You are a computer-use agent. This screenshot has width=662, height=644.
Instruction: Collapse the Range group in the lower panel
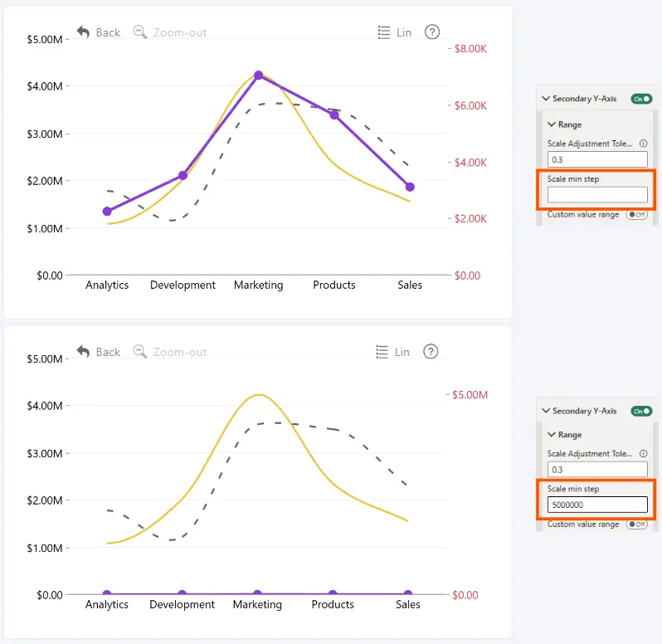coord(552,435)
